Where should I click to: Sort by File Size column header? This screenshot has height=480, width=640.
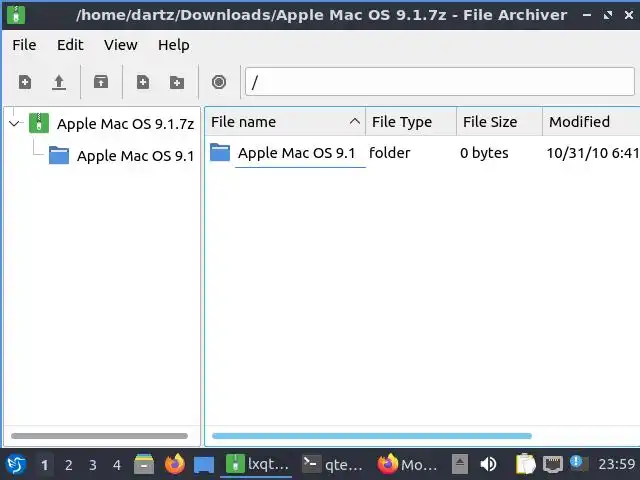tap(500, 122)
